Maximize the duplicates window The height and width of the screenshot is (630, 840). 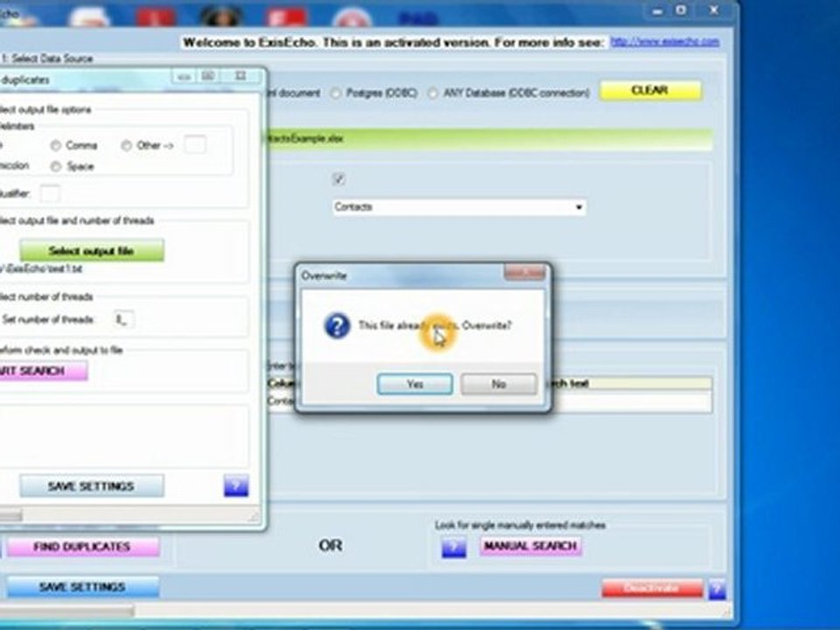coord(208,77)
